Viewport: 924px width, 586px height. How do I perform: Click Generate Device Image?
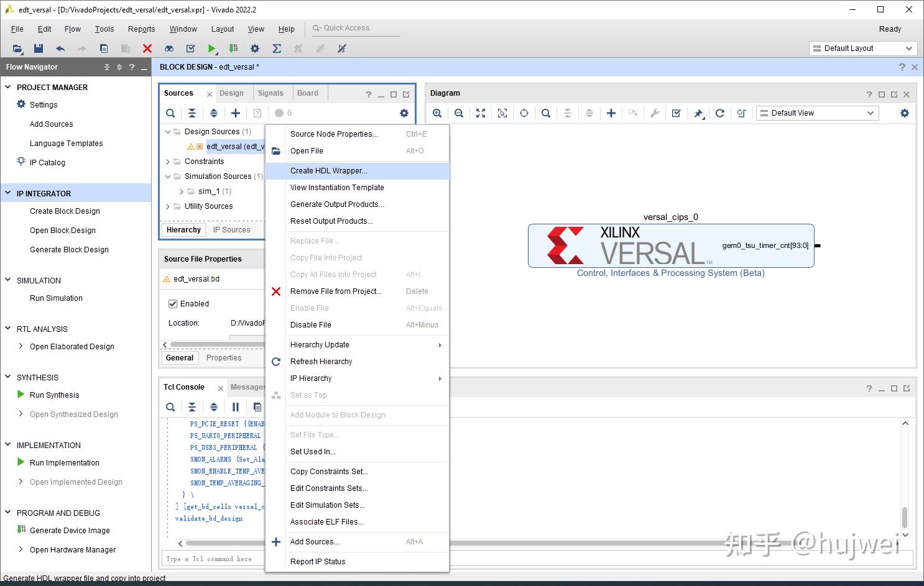69,530
